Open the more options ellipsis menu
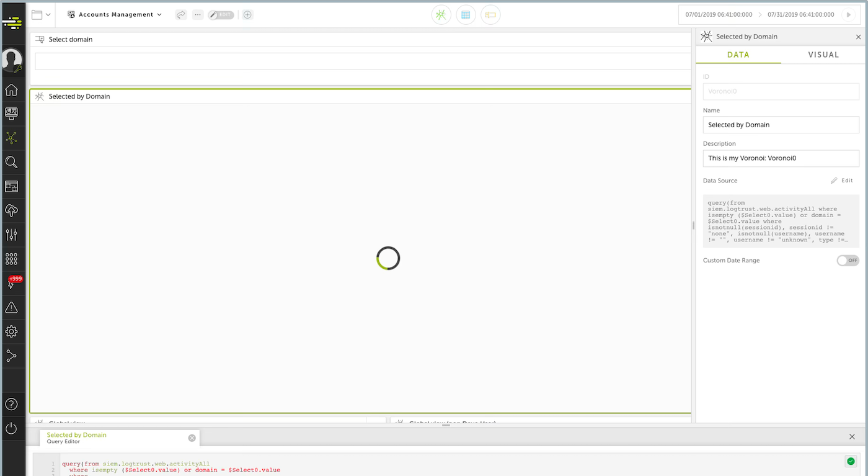This screenshot has width=868, height=476. pos(198,14)
